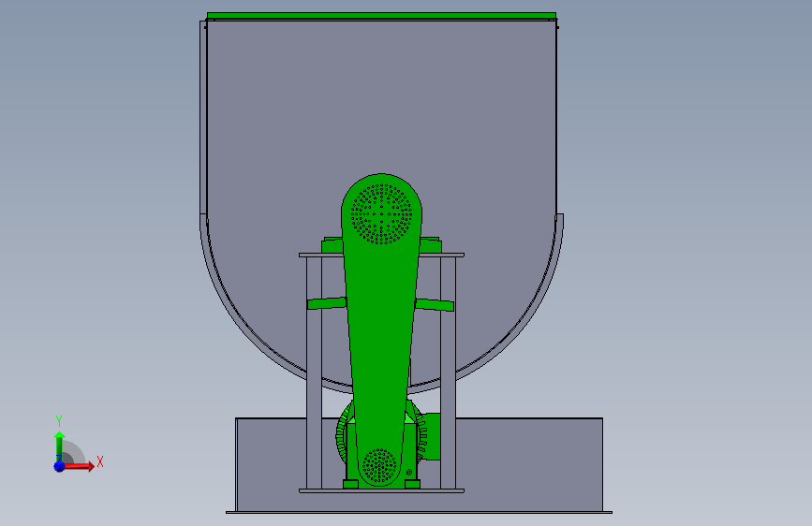Select the right green bracket arm
This screenshot has height=526, width=812.
[435, 305]
